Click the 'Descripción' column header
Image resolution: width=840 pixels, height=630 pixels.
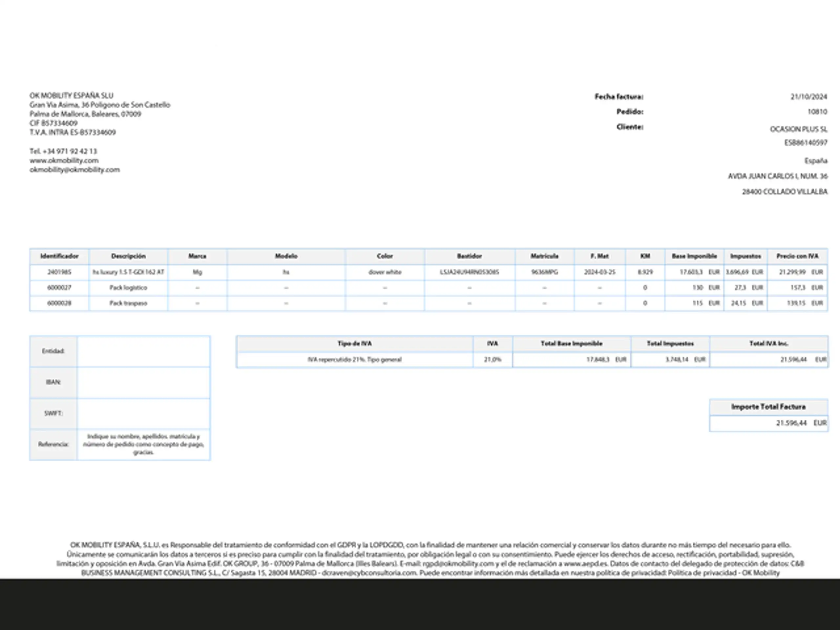coord(128,256)
